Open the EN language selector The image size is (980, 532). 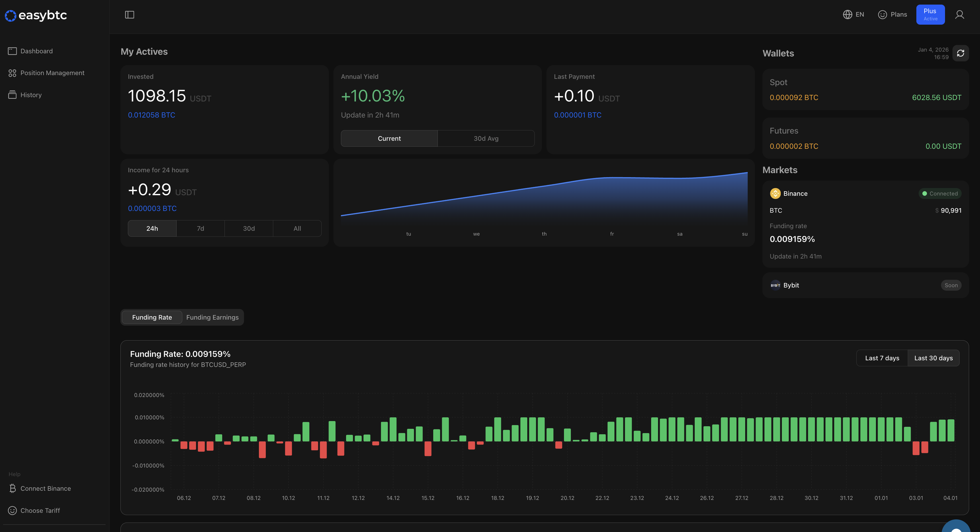point(853,14)
